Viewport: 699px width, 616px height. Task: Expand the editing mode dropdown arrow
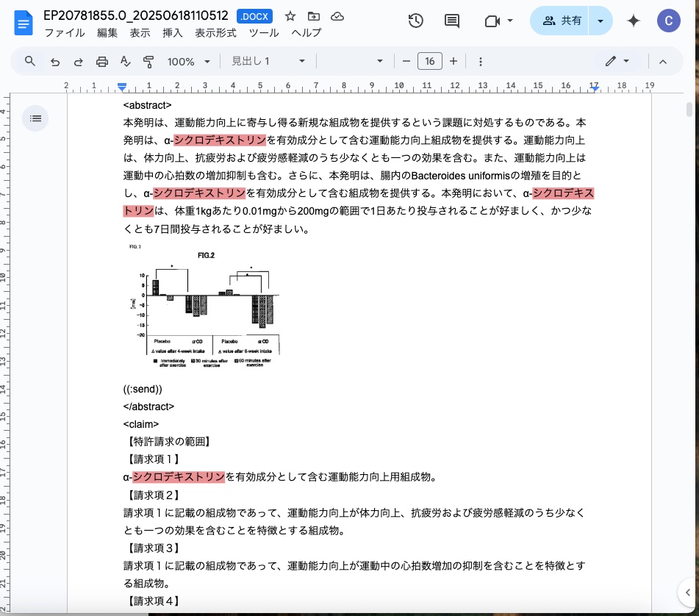pos(626,61)
